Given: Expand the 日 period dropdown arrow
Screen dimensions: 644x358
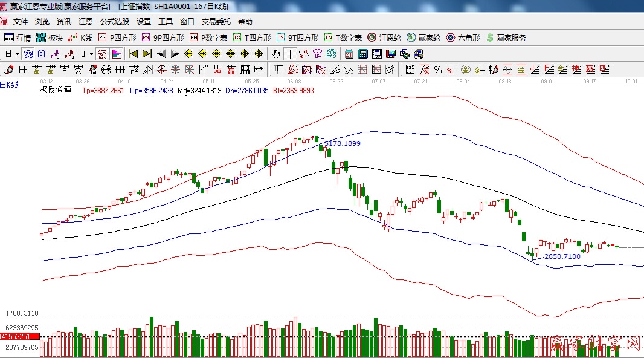Looking at the screenshot, I should [17, 54].
